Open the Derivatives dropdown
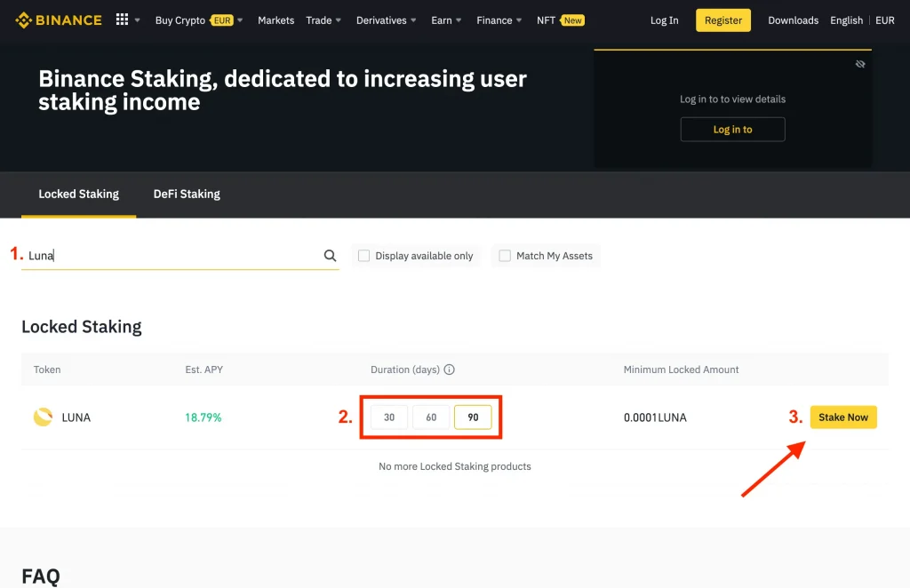This screenshot has height=588, width=910. 387,20
